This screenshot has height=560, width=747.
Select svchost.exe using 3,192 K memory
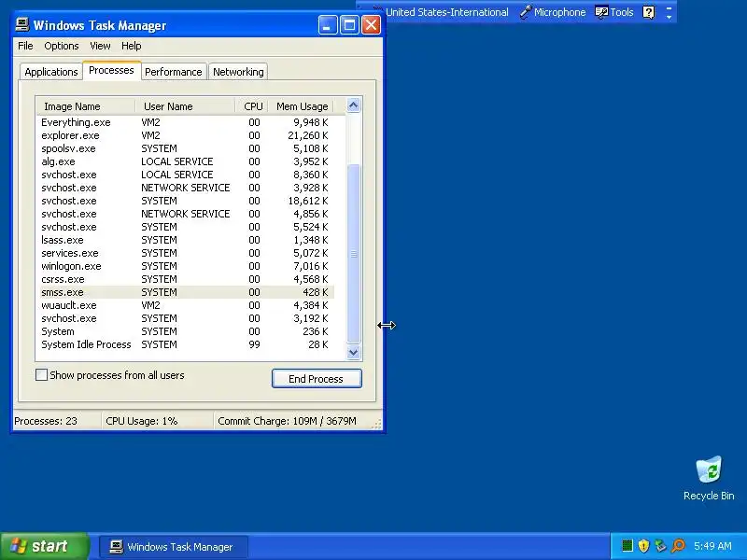pos(186,318)
